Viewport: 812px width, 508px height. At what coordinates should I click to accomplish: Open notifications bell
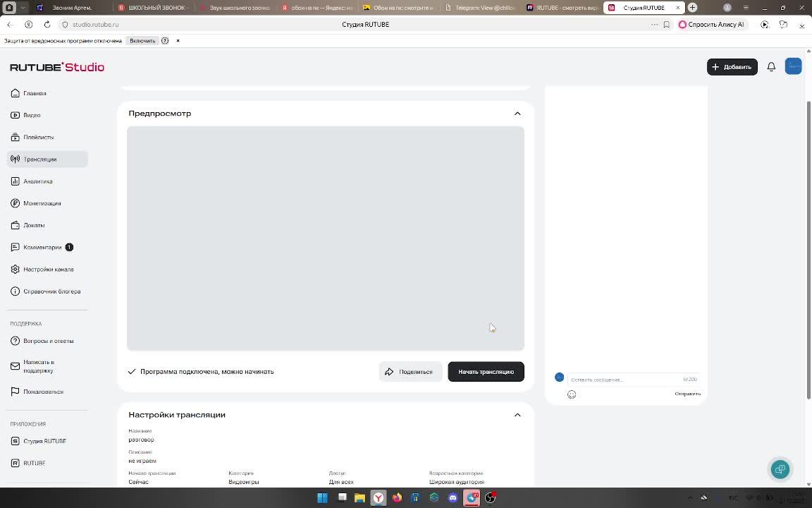click(x=771, y=67)
